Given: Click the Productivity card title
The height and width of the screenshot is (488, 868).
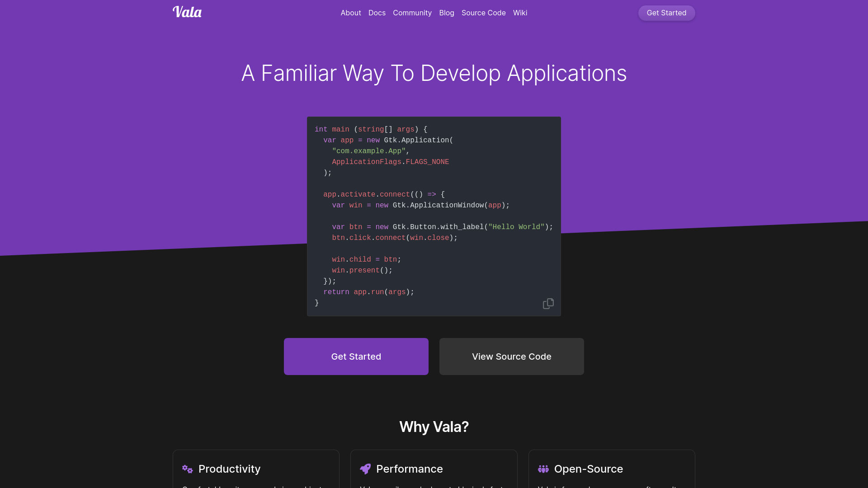Looking at the screenshot, I should [230, 469].
